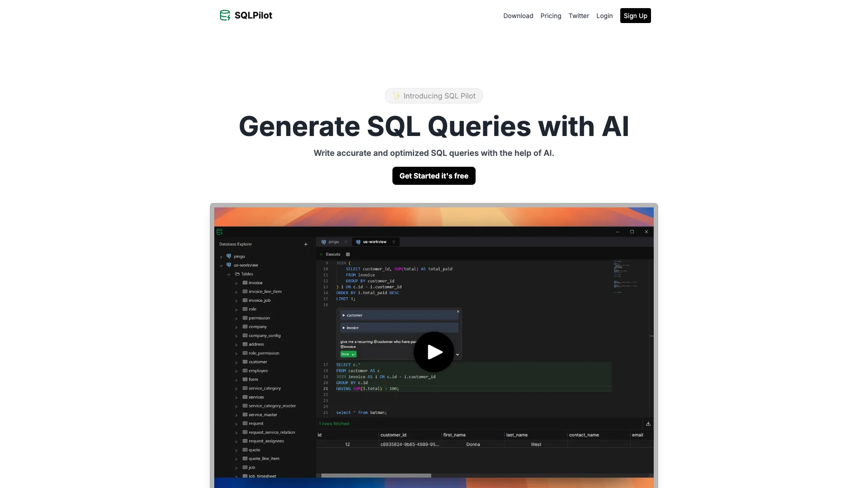
Task: Click the code minimap preview
Action: pyautogui.click(x=626, y=277)
